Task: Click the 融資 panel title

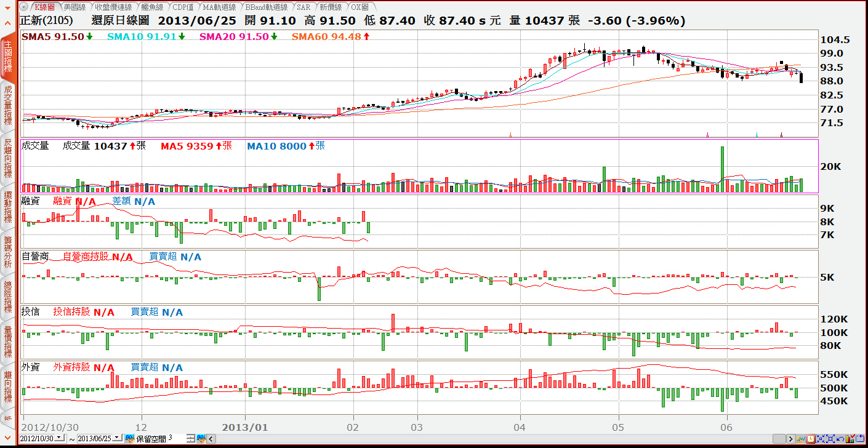Action: (30, 201)
